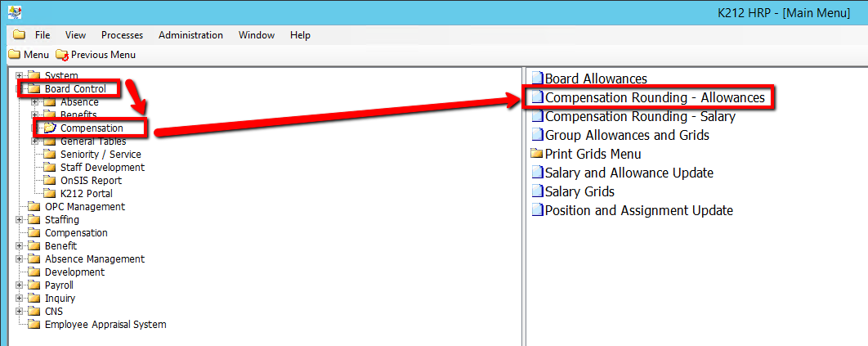Viewport: 868px width, 346px height.
Task: Click the Salary Grids document icon
Action: pyautogui.click(x=537, y=192)
